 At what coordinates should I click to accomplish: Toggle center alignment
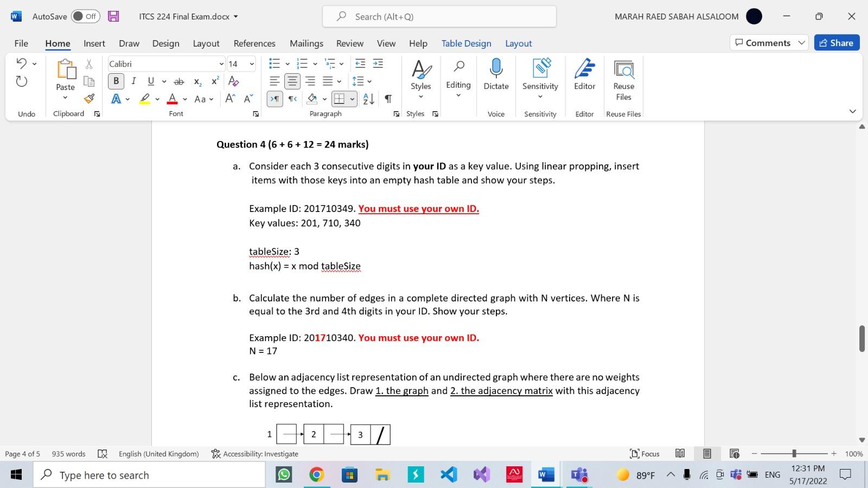click(x=292, y=81)
